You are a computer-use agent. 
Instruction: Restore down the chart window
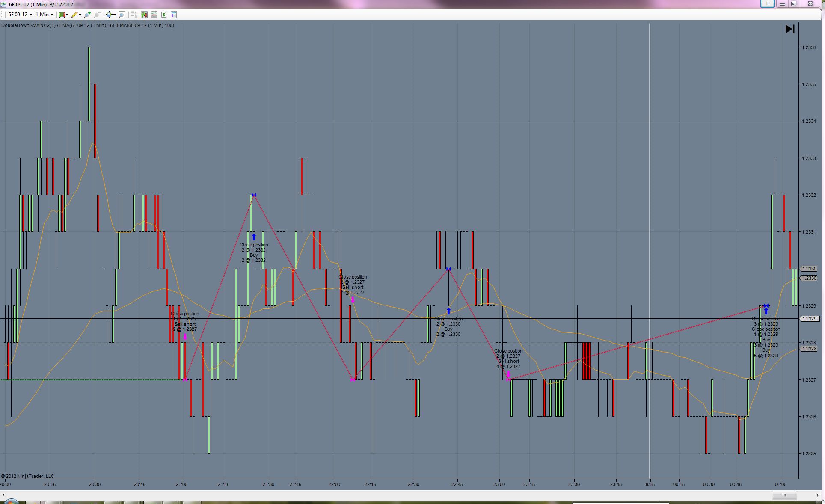tap(794, 4)
